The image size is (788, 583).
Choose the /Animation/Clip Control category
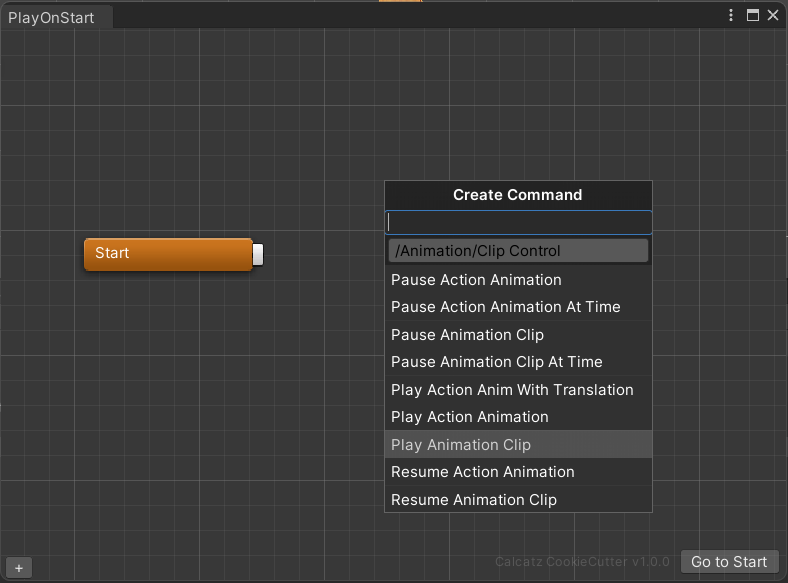(518, 251)
